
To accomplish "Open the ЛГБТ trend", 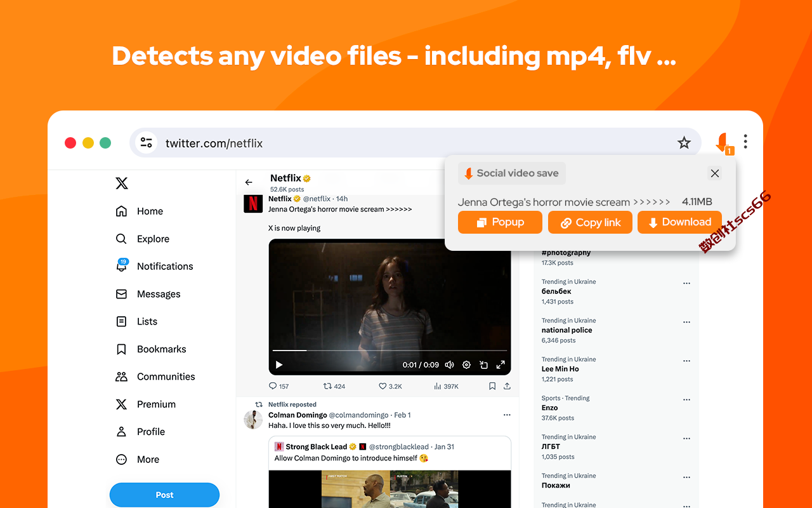I will coord(551,446).
